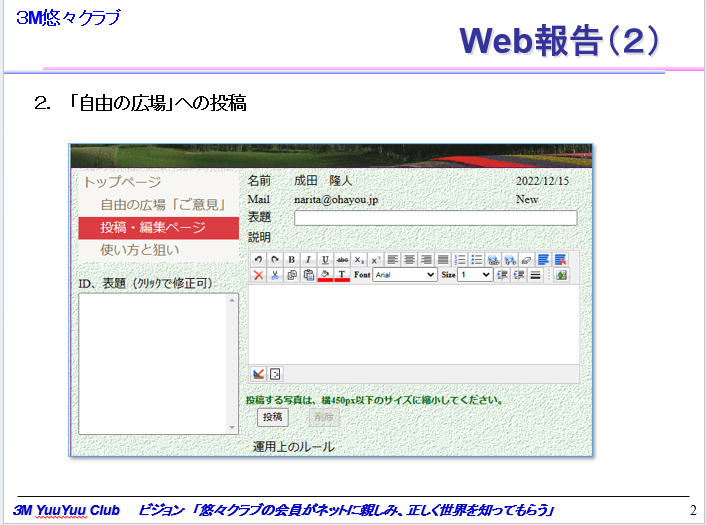Apply strikethrough text formatting
706x525 pixels.
[x=342, y=259]
